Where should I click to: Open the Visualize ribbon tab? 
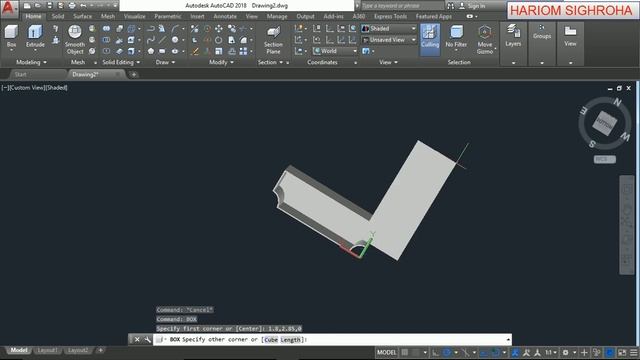pyautogui.click(x=134, y=16)
